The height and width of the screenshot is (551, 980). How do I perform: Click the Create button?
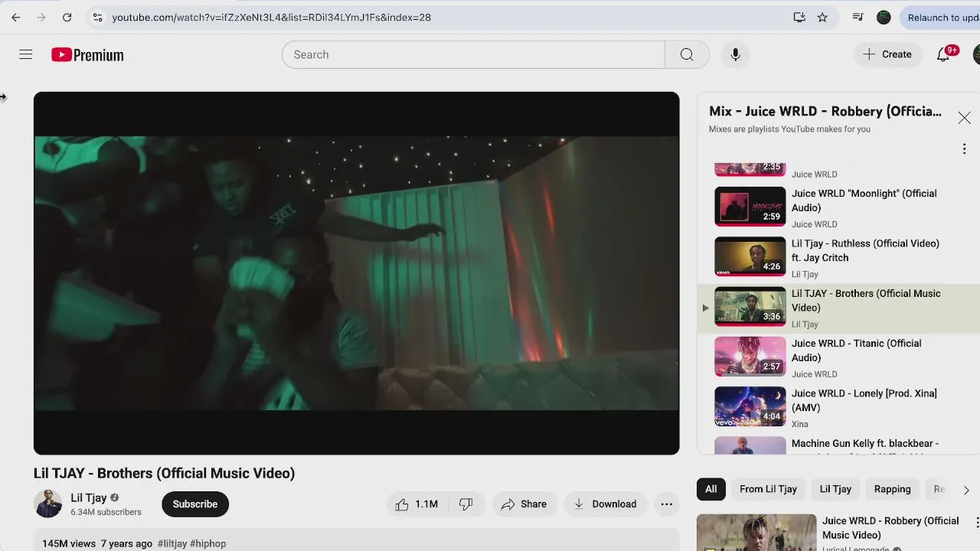pyautogui.click(x=887, y=54)
